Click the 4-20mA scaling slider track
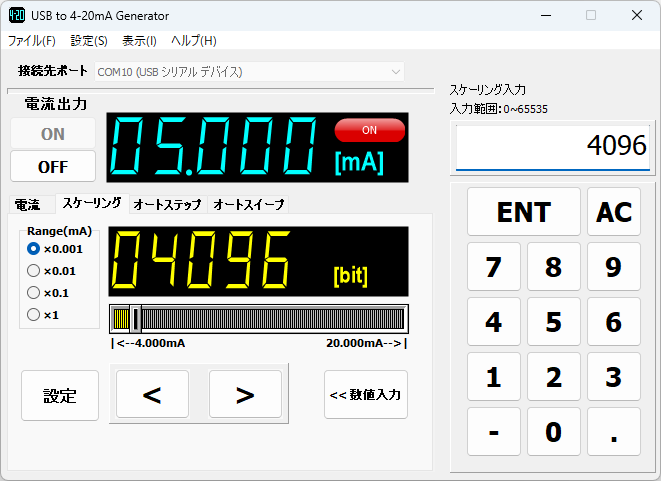The height and width of the screenshot is (481, 661). pyautogui.click(x=258, y=319)
